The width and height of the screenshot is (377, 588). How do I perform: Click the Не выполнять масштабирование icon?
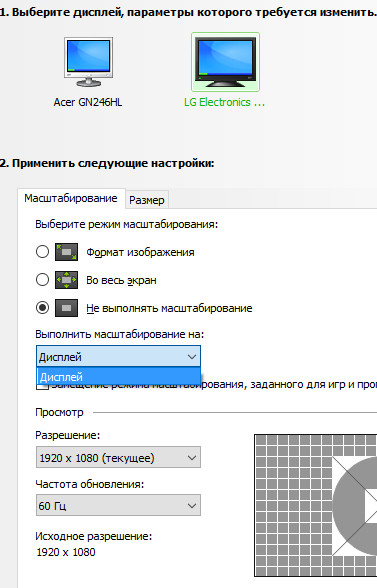coord(66,308)
